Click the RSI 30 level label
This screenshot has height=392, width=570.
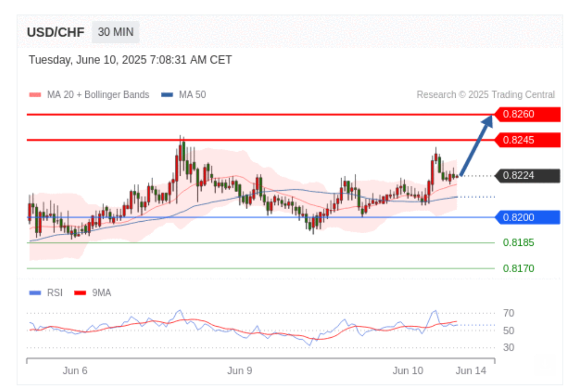pyautogui.click(x=509, y=348)
